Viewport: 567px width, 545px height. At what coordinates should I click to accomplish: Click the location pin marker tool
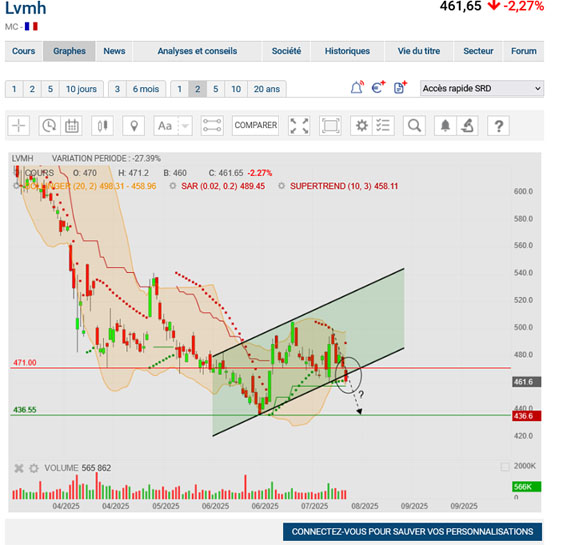(134, 126)
